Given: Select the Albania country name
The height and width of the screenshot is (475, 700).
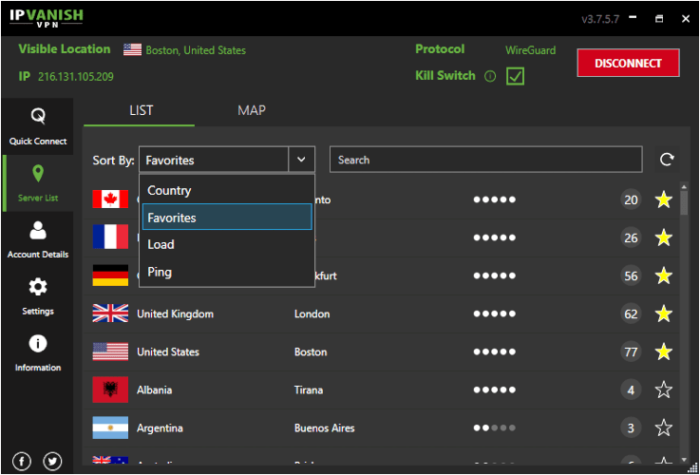Looking at the screenshot, I should (154, 390).
